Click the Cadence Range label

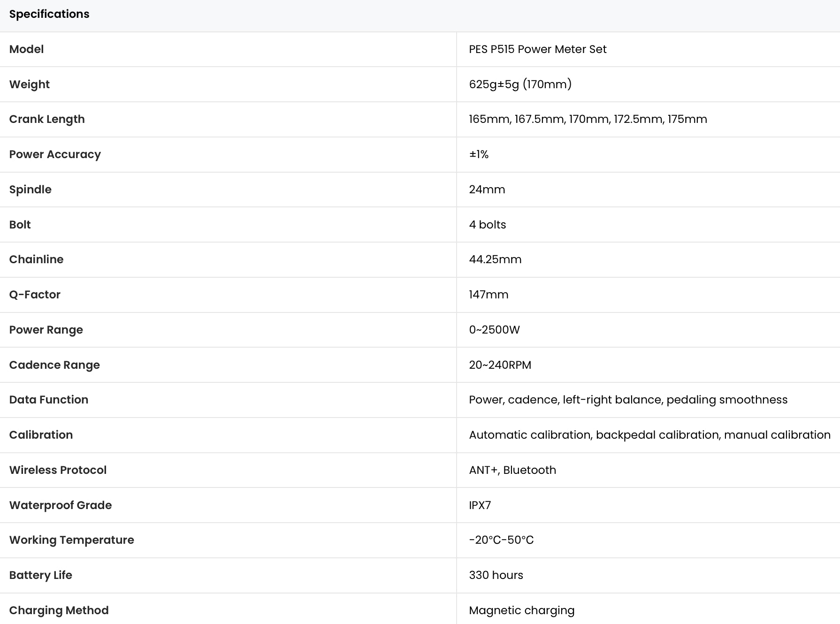pyautogui.click(x=54, y=365)
